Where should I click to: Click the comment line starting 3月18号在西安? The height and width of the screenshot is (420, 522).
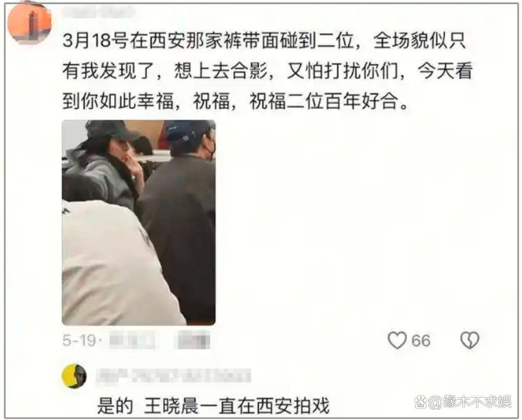[x=264, y=41]
